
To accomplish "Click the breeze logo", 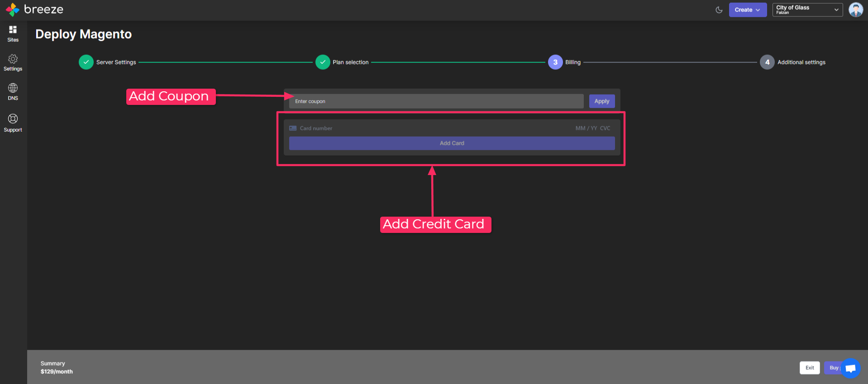I will pos(34,9).
